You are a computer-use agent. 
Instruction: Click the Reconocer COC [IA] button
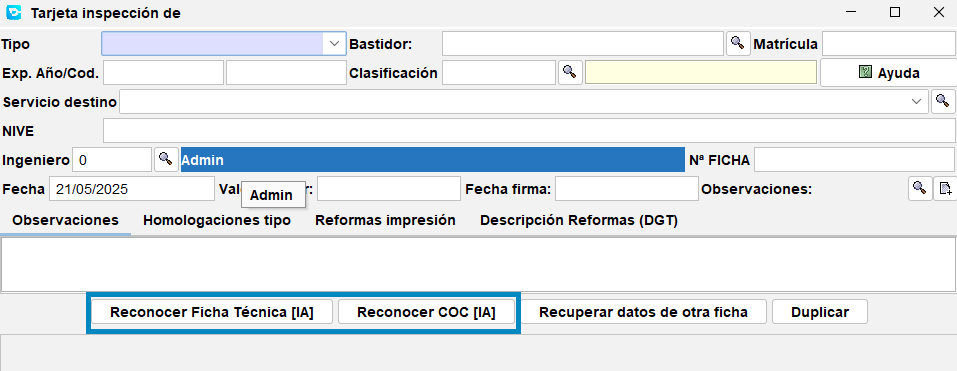[x=426, y=312]
